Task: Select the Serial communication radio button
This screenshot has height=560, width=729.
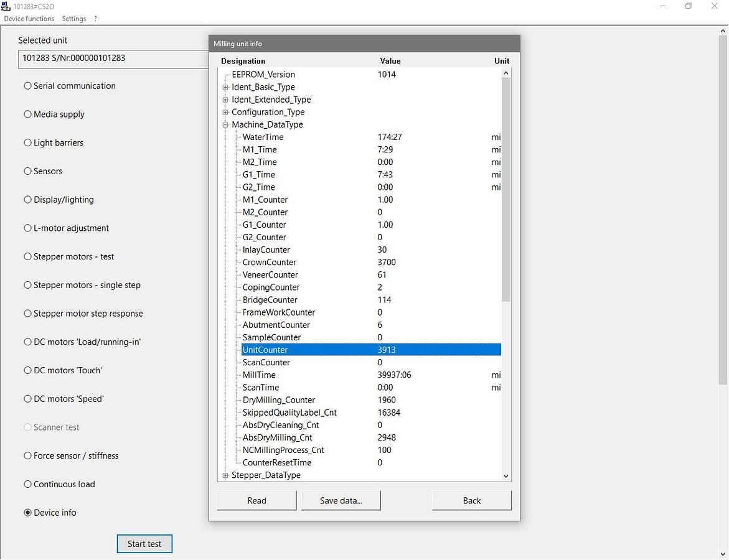Action: click(27, 86)
